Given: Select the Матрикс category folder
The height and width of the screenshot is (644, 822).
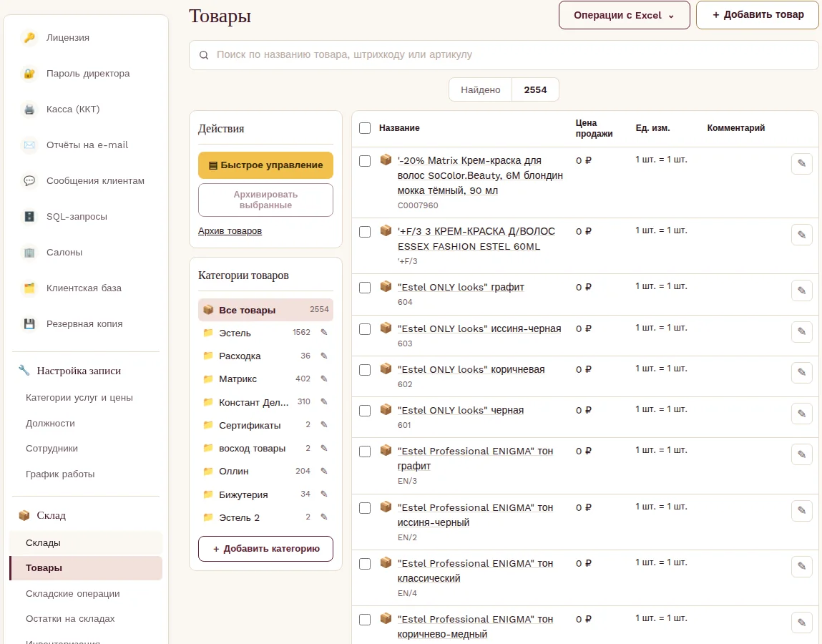Looking at the screenshot, I should point(238,379).
